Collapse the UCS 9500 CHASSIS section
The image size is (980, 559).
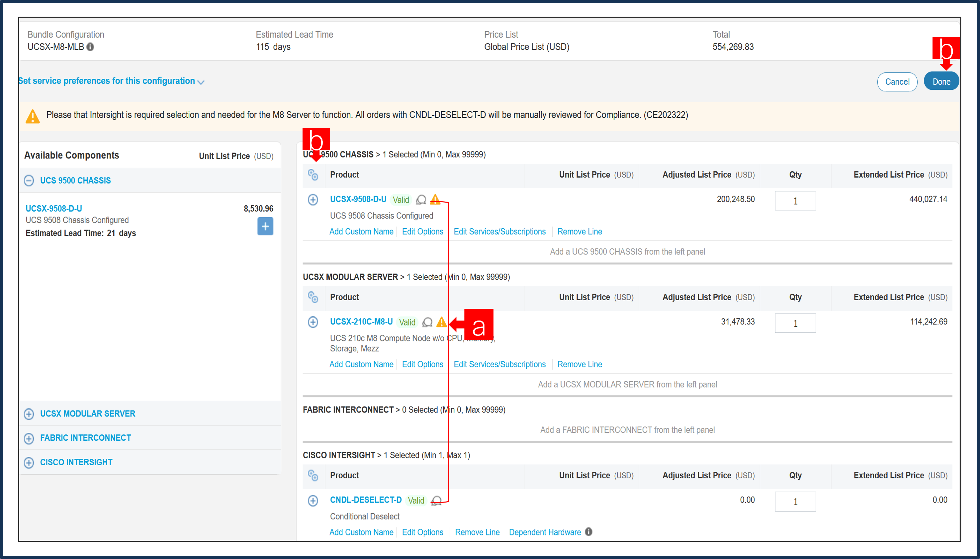click(x=29, y=180)
